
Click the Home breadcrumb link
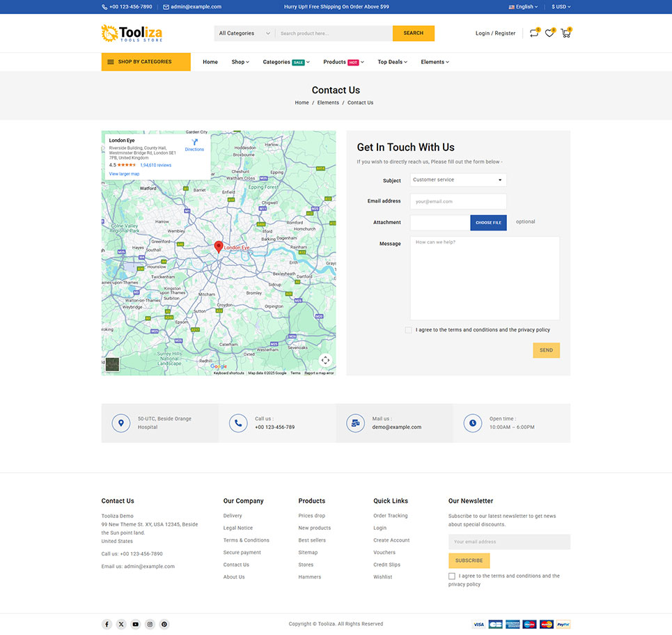(302, 103)
